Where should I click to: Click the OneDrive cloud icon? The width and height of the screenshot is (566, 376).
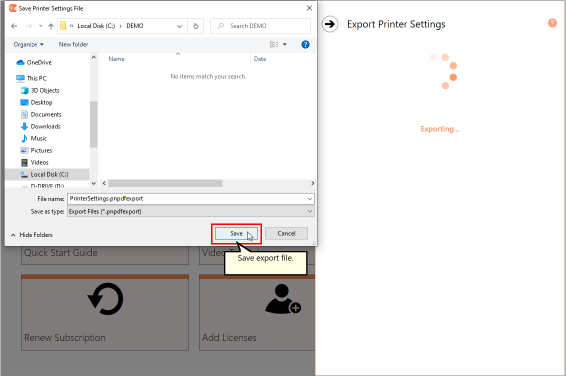coord(20,62)
